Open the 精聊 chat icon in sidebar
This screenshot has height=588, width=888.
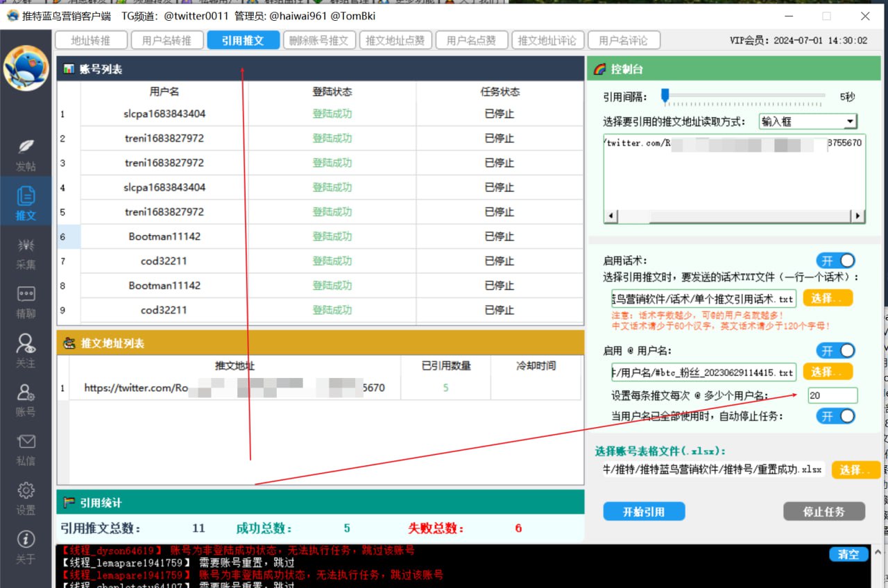(x=26, y=295)
